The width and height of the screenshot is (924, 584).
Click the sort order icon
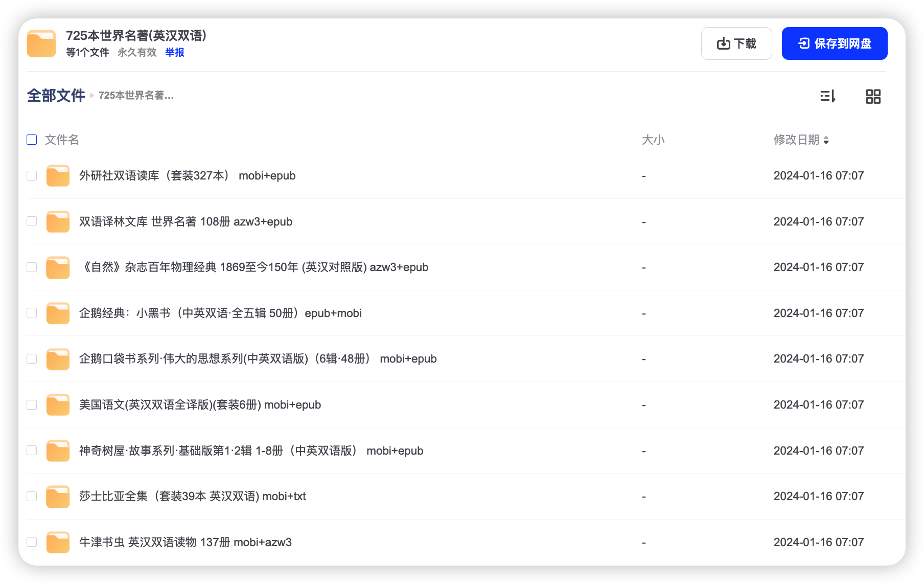coord(827,96)
